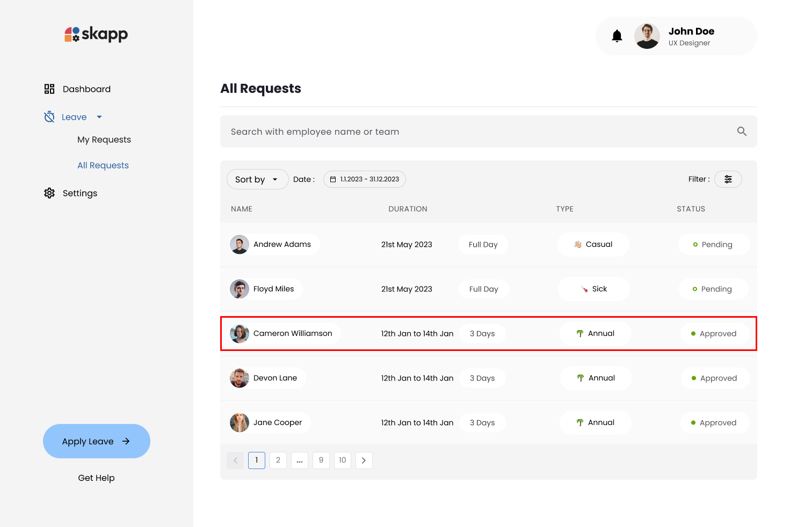Open the date range picker

(364, 179)
